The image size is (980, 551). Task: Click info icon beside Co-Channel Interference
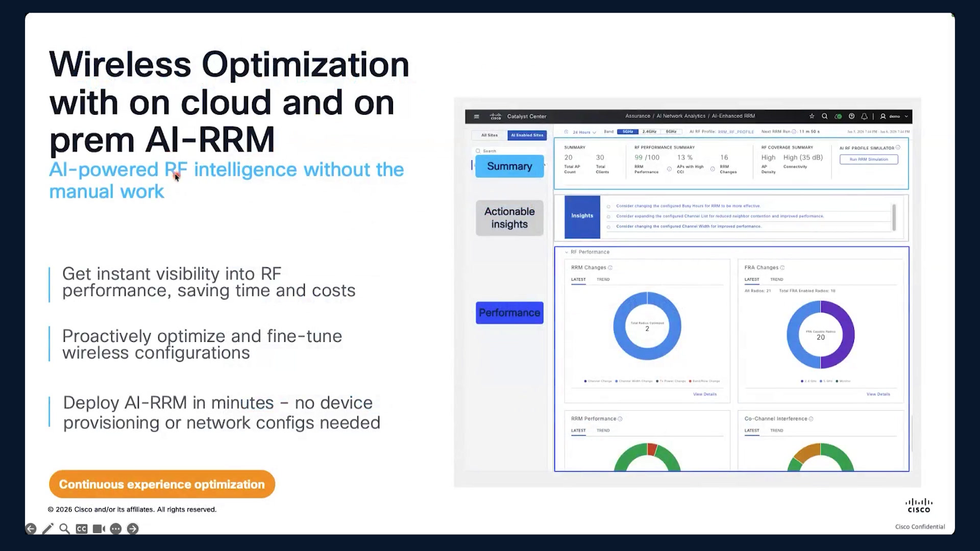pyautogui.click(x=811, y=419)
